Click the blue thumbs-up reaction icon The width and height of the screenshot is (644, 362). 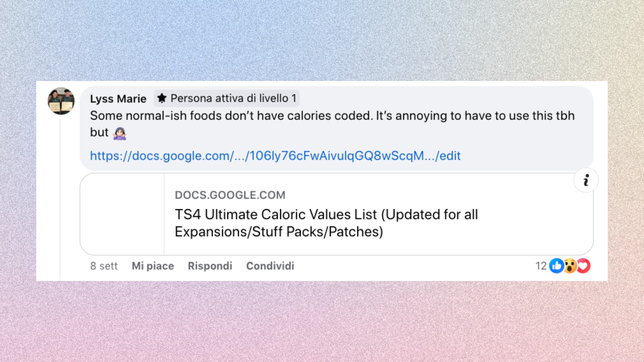(556, 266)
